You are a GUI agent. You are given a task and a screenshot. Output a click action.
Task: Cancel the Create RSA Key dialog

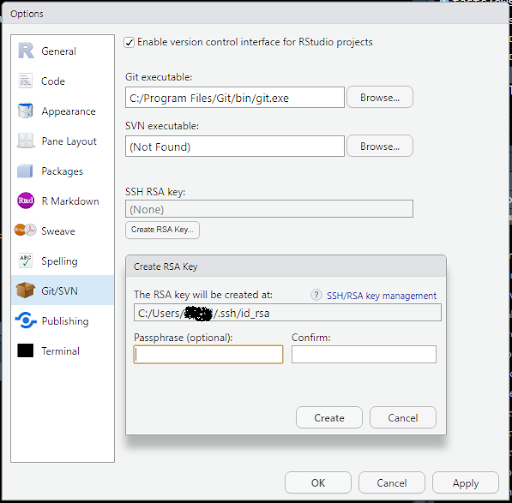(x=403, y=417)
